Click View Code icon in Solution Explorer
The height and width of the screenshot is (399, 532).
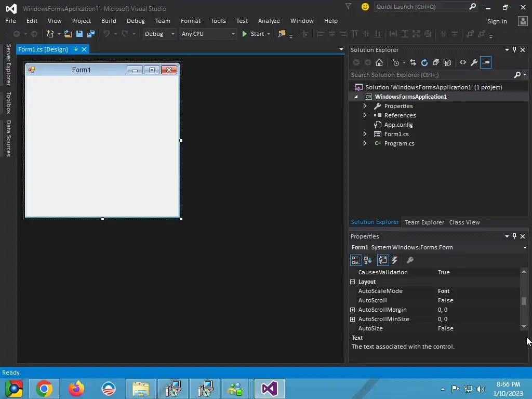463,62
